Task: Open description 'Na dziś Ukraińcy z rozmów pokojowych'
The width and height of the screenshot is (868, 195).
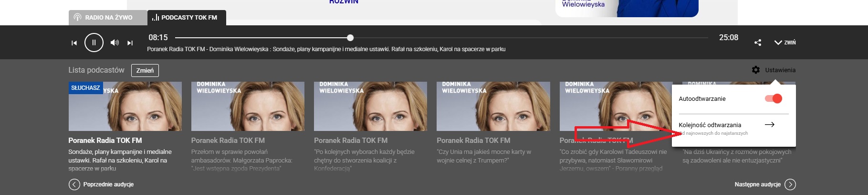Action: (737, 156)
